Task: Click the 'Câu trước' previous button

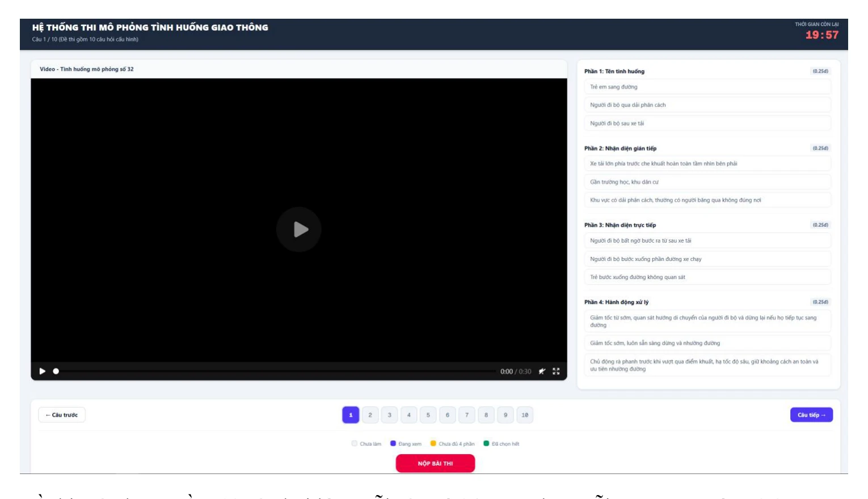Action: click(x=62, y=415)
